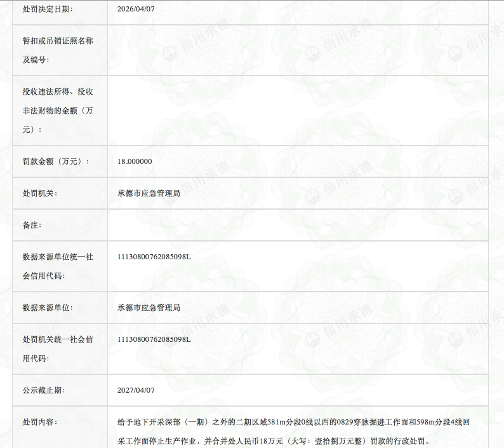Select the deadline date 2027/04/07
The width and height of the screenshot is (504, 448).
click(136, 390)
